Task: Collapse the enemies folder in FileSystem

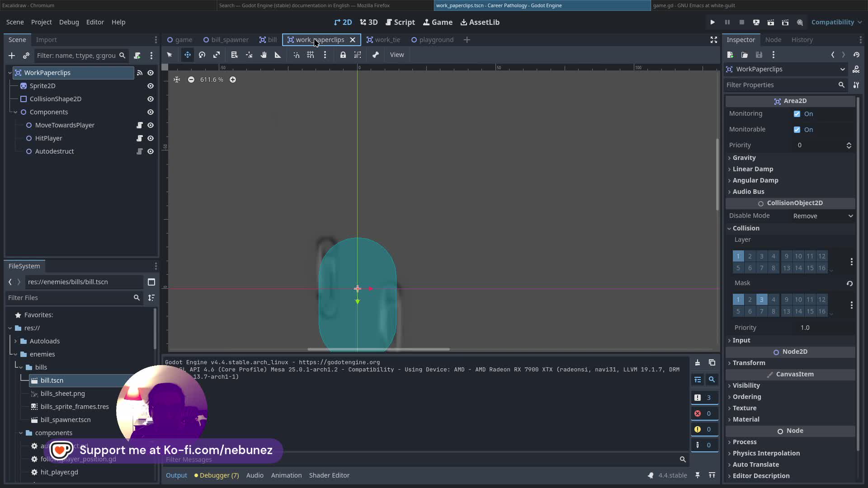Action: coord(15,354)
